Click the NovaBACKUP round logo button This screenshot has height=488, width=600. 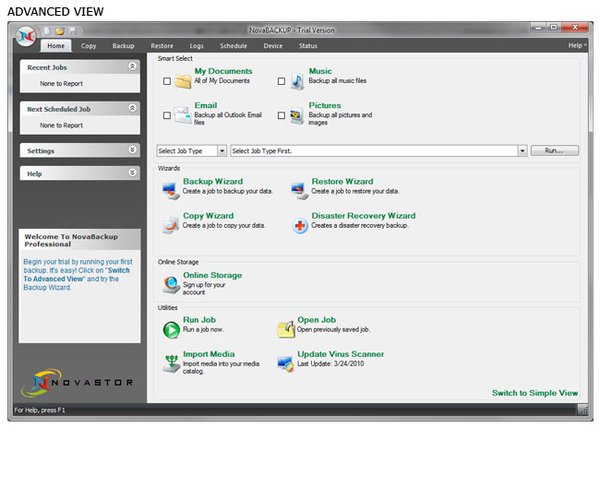(x=26, y=36)
